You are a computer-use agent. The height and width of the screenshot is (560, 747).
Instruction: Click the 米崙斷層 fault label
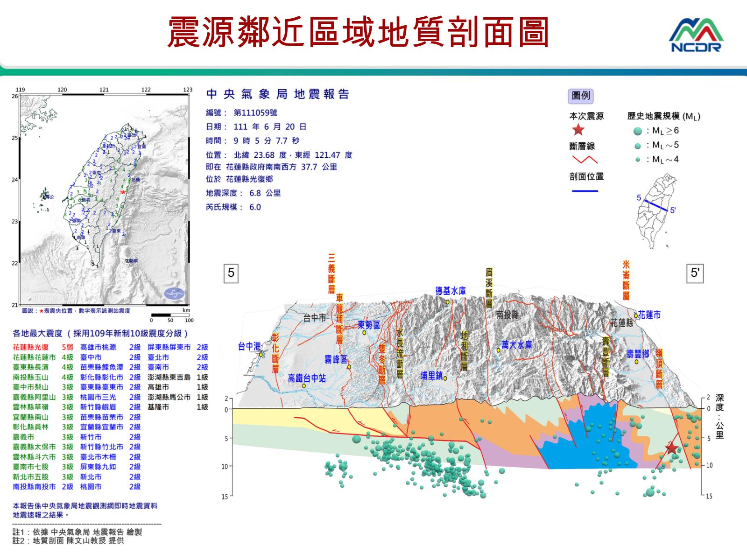pyautogui.click(x=626, y=280)
